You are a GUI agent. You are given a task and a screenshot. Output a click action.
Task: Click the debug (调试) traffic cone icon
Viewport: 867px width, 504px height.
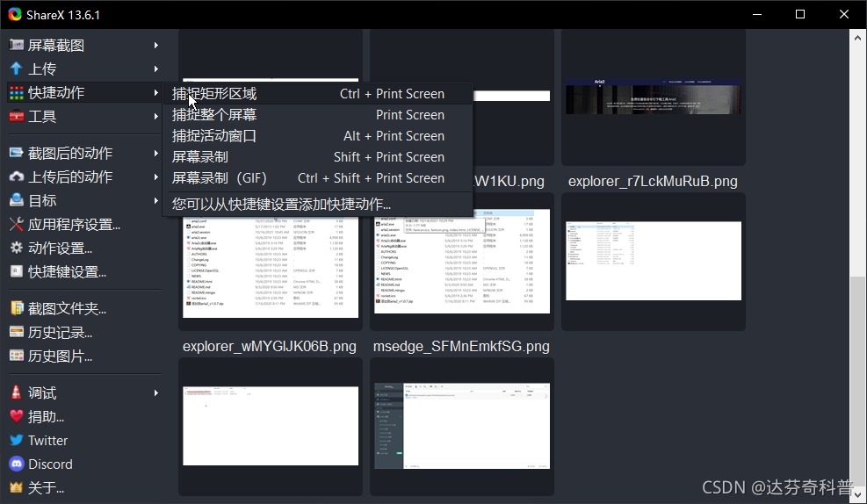coord(17,392)
